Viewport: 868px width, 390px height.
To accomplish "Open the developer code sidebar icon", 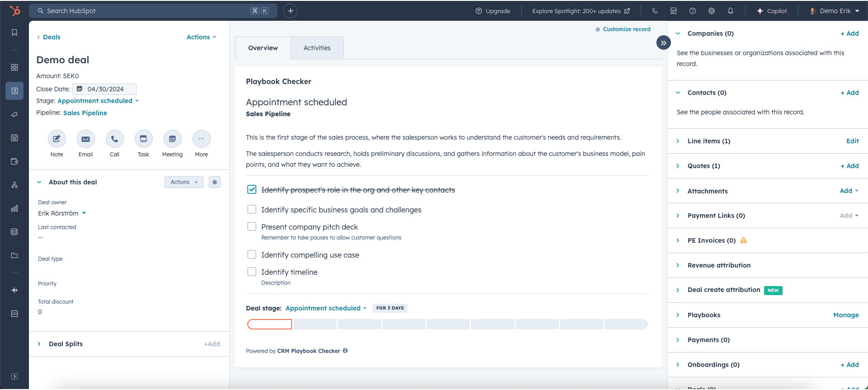I will (x=14, y=314).
